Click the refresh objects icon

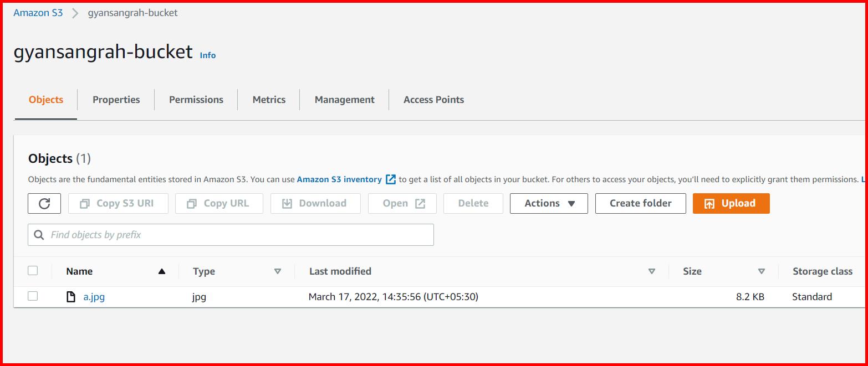coord(44,203)
